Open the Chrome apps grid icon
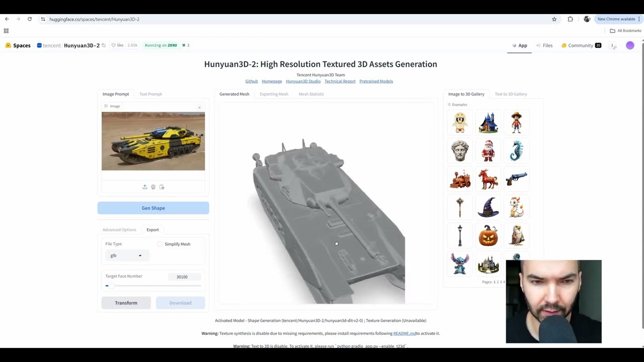This screenshot has height=362, width=644. point(6,31)
